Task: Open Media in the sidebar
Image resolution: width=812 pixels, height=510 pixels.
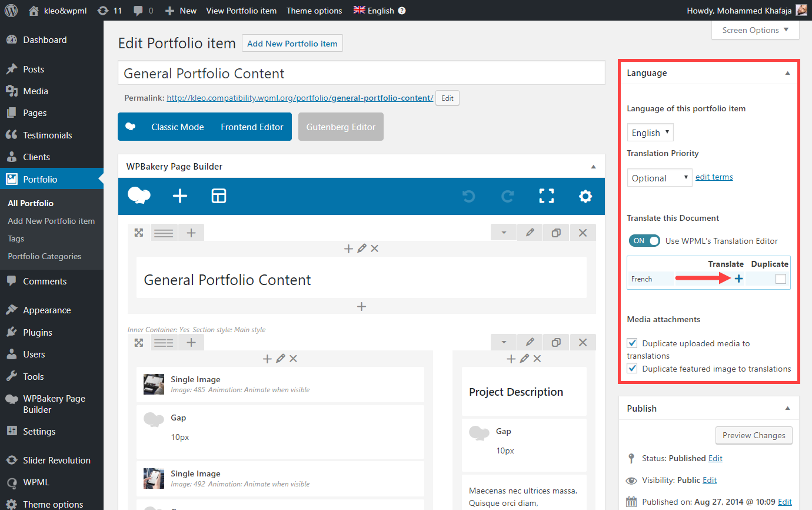Action: (x=35, y=91)
